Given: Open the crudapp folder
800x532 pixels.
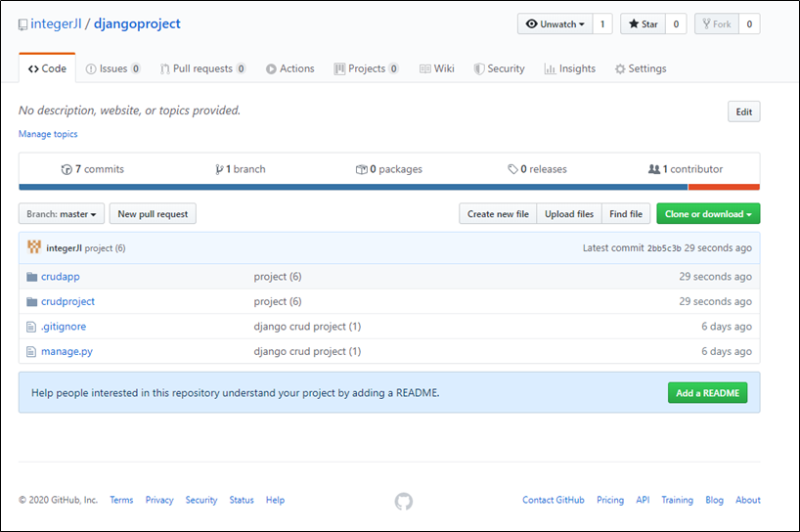Looking at the screenshot, I should [61, 277].
